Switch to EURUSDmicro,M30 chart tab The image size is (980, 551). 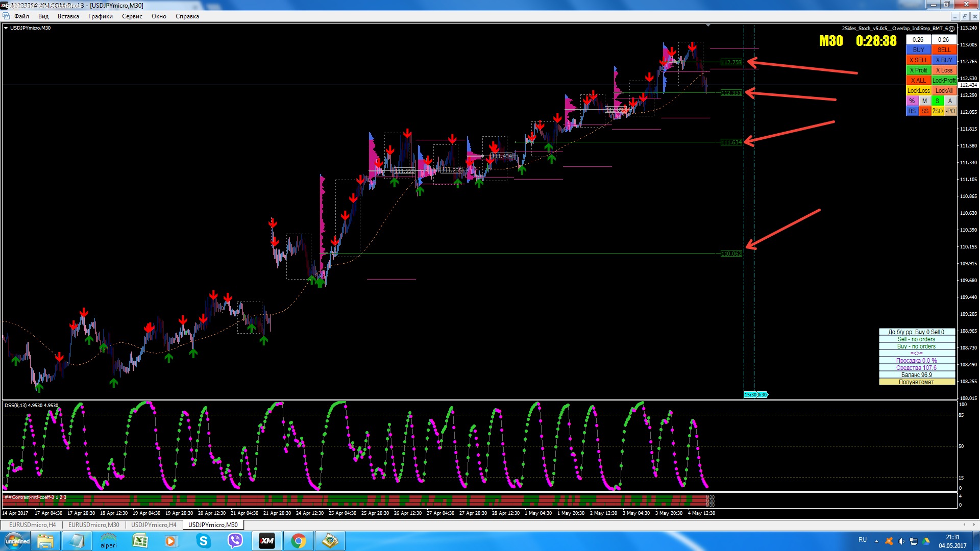click(94, 524)
